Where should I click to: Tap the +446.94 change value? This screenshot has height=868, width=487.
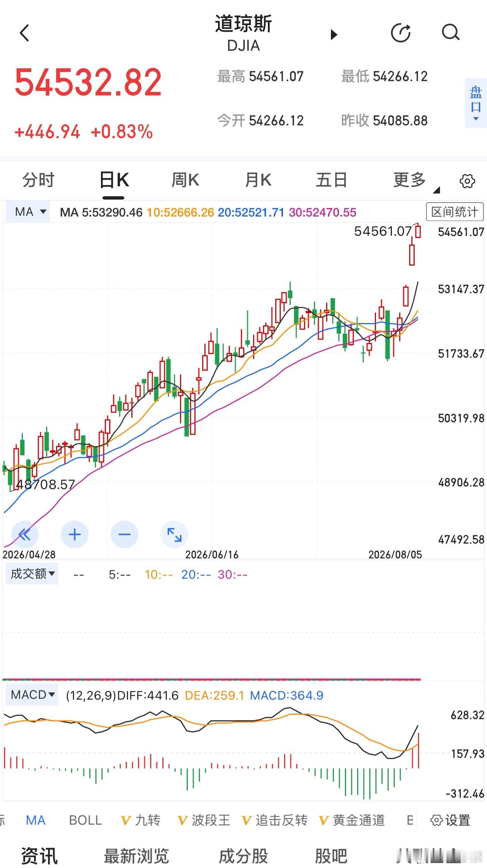pos(47,132)
